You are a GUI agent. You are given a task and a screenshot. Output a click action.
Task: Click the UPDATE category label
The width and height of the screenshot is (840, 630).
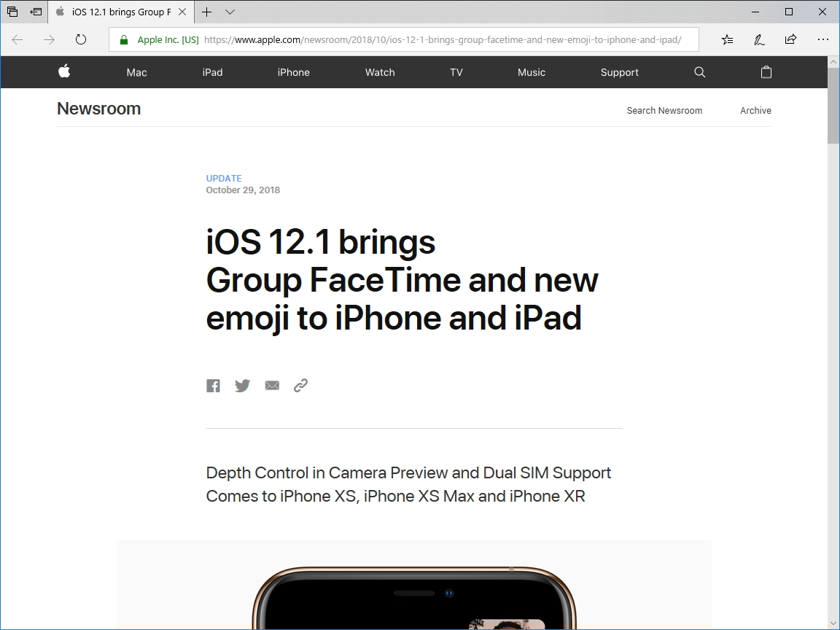tap(224, 179)
